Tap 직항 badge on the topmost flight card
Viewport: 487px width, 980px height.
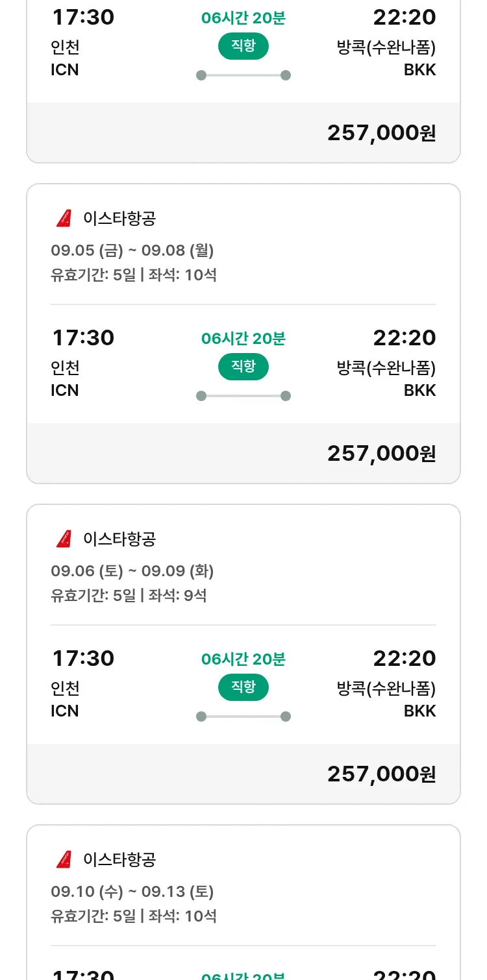point(243,46)
